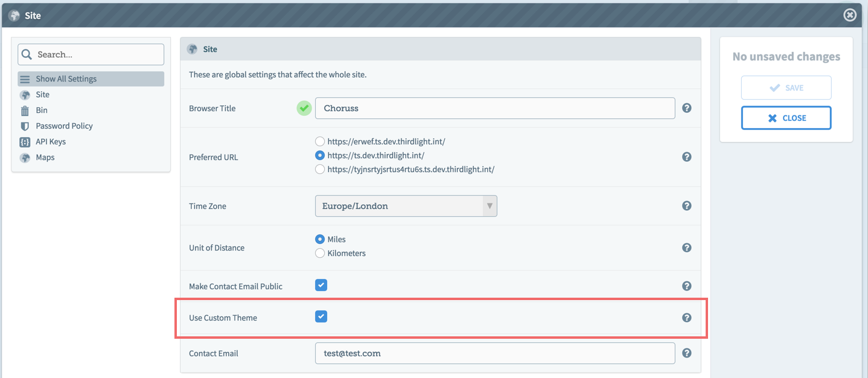Choose Miles as unit of distance
Viewport: 868px width, 378px height.
coord(320,239)
